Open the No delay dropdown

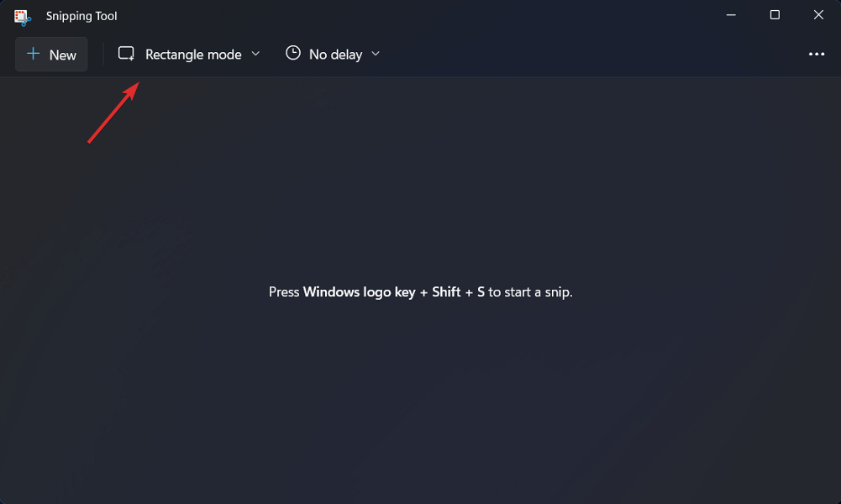point(335,55)
